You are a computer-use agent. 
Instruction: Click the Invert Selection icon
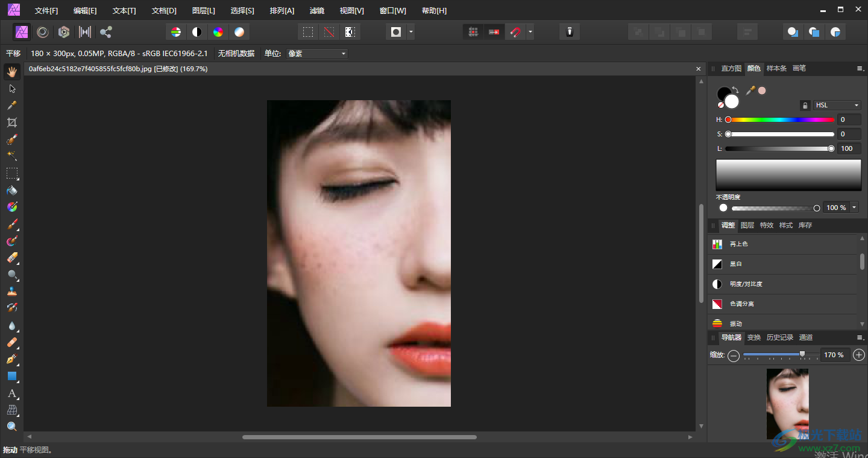[x=350, y=32]
